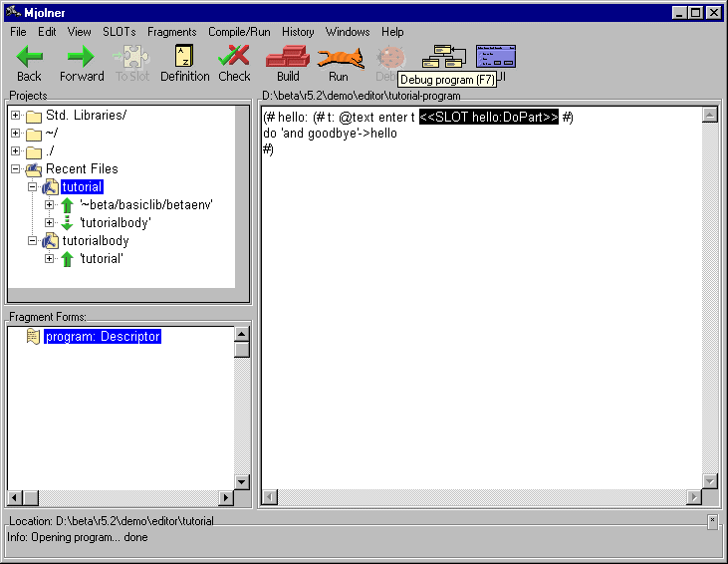Click the GUI toolbar icon

[495, 56]
